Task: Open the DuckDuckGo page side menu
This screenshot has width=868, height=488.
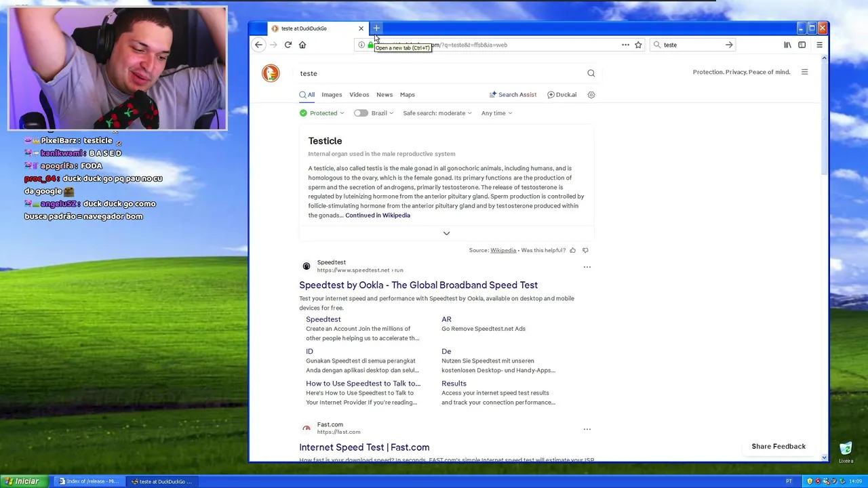Action: (804, 72)
